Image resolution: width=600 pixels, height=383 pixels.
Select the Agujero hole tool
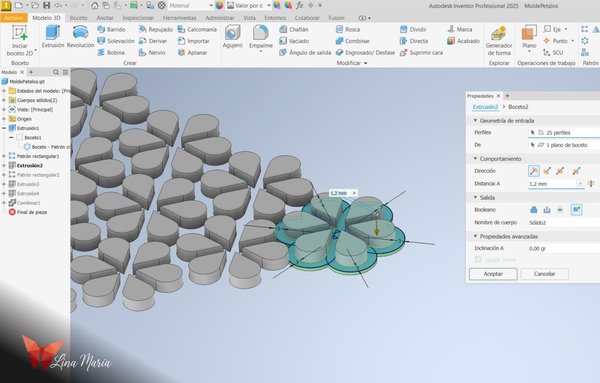click(x=232, y=37)
